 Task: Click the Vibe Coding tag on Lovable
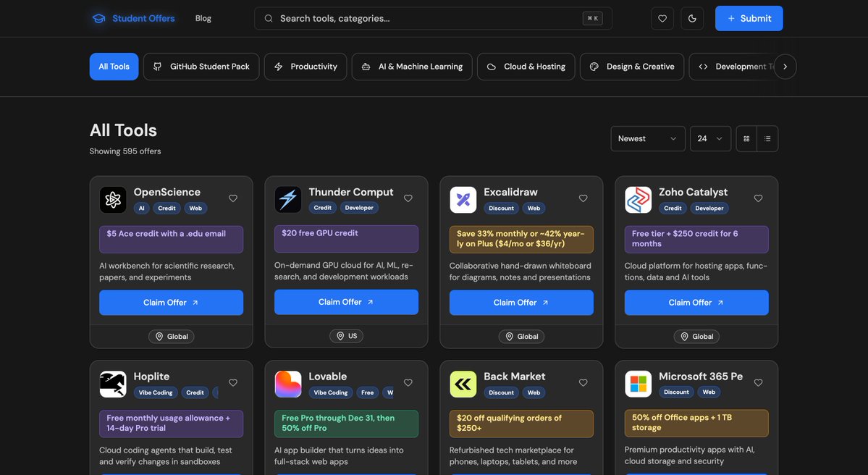click(x=331, y=392)
